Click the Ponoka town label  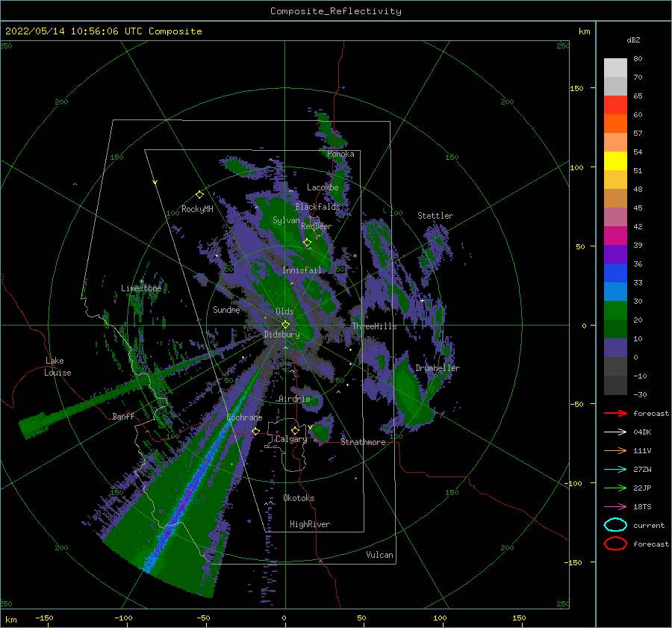tap(340, 154)
